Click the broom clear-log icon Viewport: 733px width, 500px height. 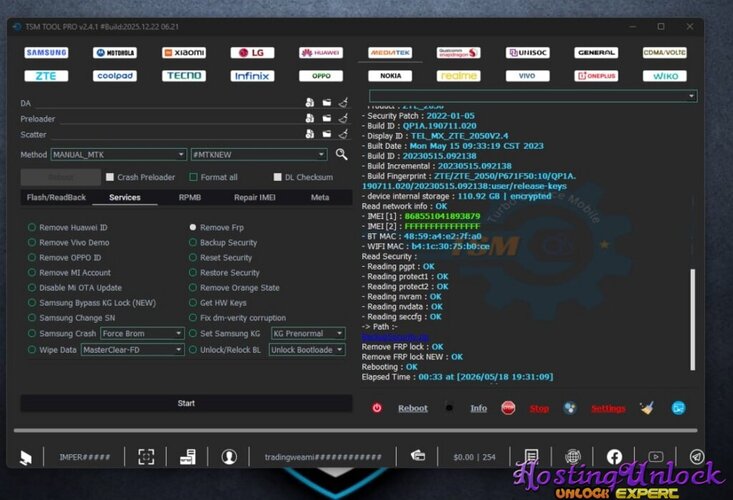[647, 408]
